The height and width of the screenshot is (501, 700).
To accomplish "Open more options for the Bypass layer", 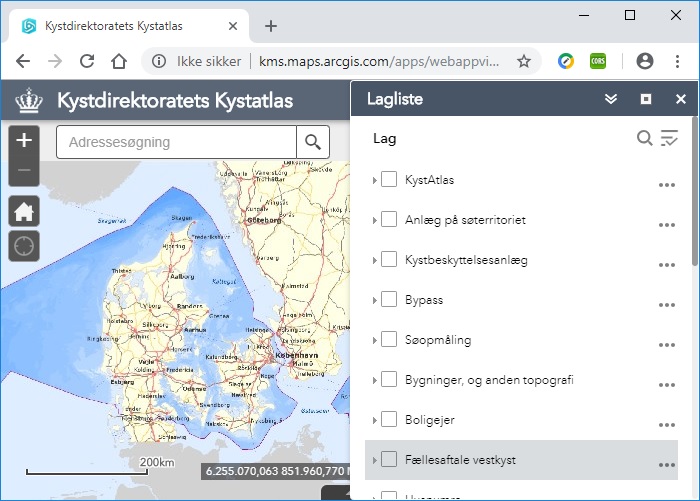I will click(x=667, y=305).
